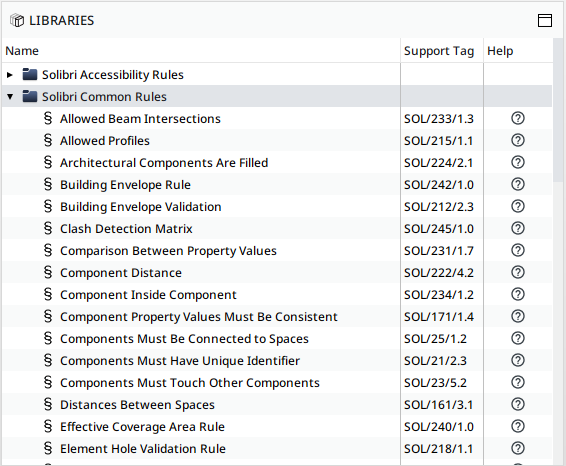Viewport: 566px width, 466px height.
Task: Click support tag SOL/242/1.0
Action: [439, 185]
